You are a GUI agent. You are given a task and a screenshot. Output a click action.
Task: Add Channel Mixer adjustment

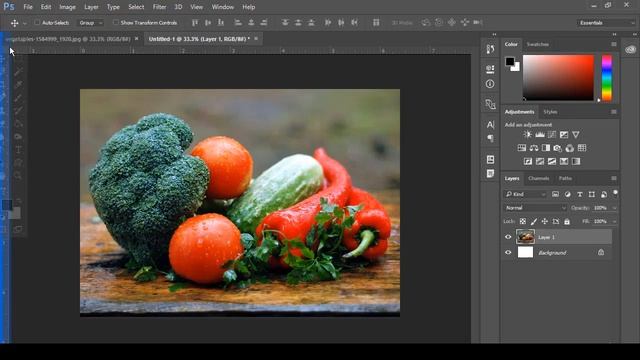pos(570,148)
